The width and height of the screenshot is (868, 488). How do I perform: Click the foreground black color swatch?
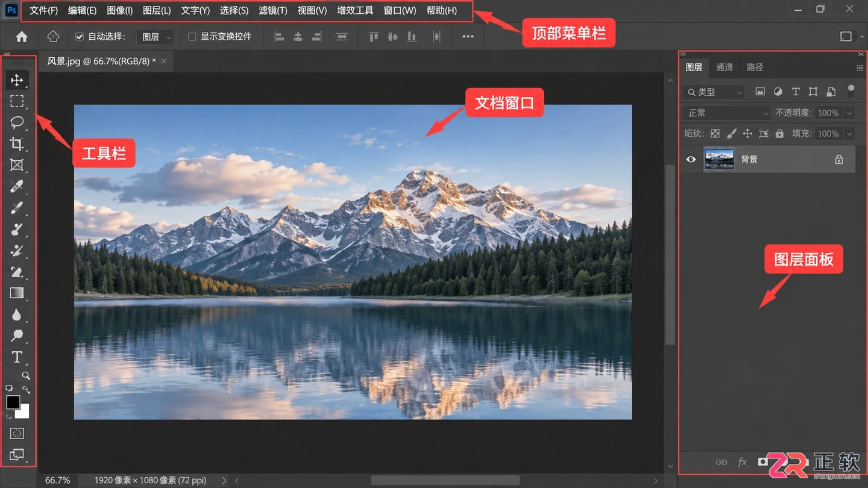13,402
